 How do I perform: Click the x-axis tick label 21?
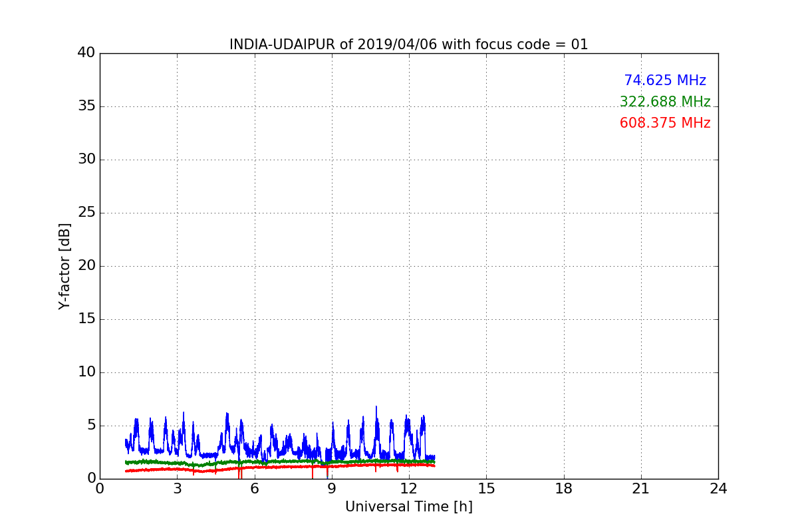tap(640, 488)
